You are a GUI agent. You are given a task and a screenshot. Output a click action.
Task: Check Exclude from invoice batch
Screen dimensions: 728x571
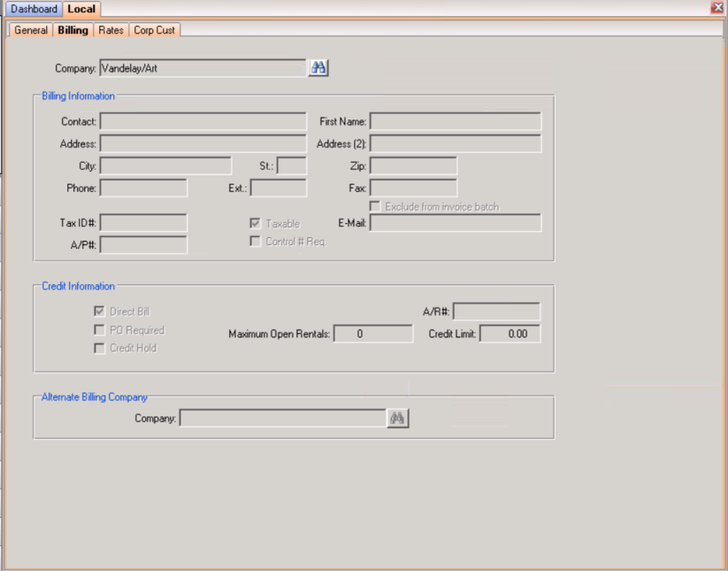pyautogui.click(x=375, y=206)
